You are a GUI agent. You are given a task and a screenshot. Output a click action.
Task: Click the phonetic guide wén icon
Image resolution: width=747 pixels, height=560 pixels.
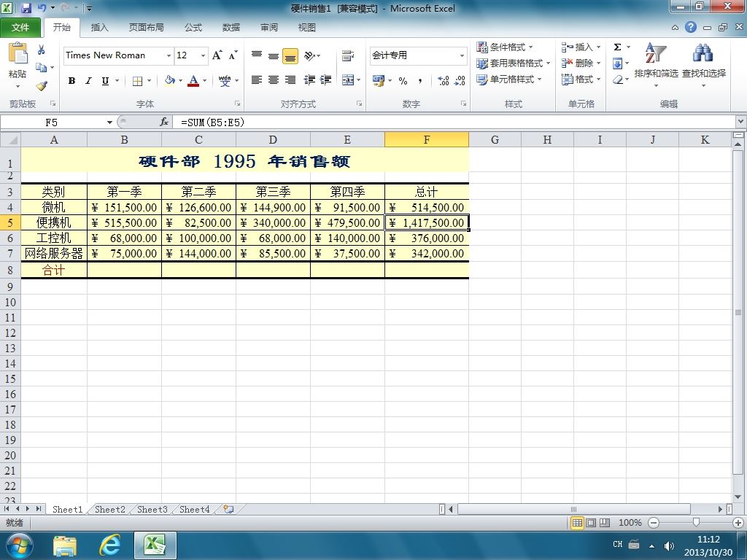click(x=225, y=81)
